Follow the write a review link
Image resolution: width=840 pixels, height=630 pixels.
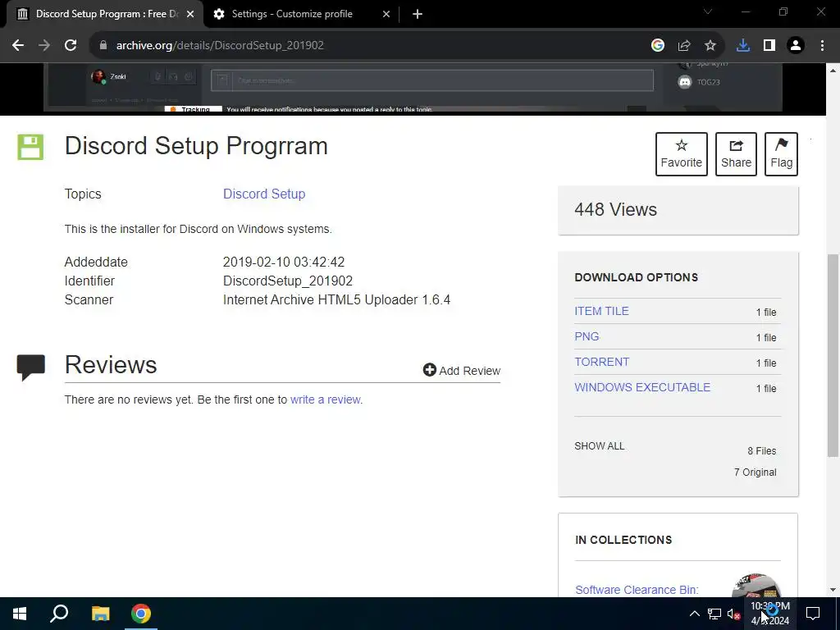tap(326, 399)
